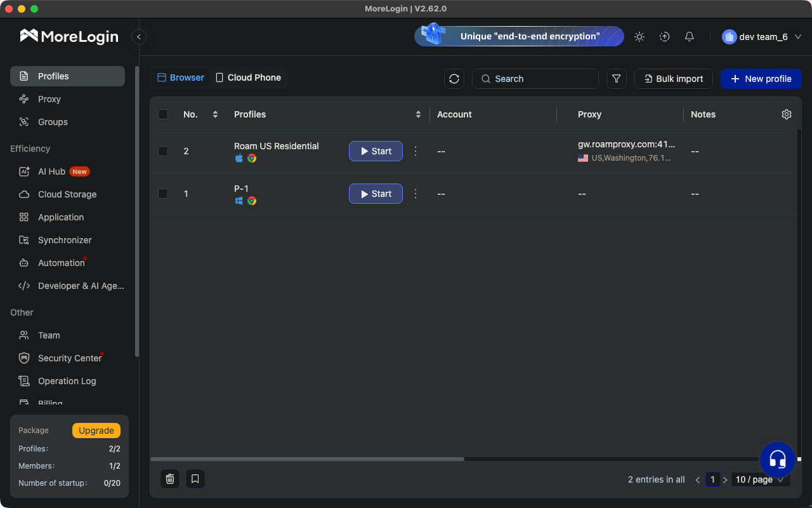812x508 pixels.
Task: Toggle light theme with the sun icon
Action: point(639,37)
